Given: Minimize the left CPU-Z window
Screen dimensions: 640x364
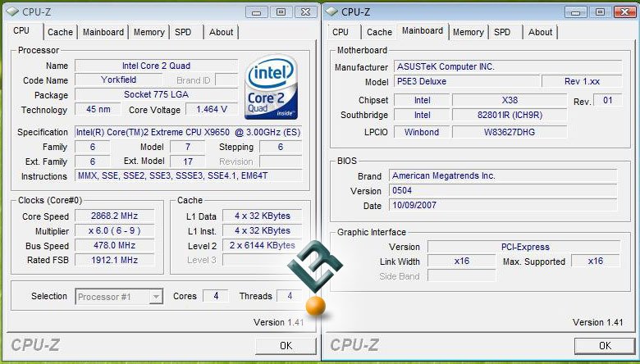Looking at the screenshot, I should [x=257, y=11].
